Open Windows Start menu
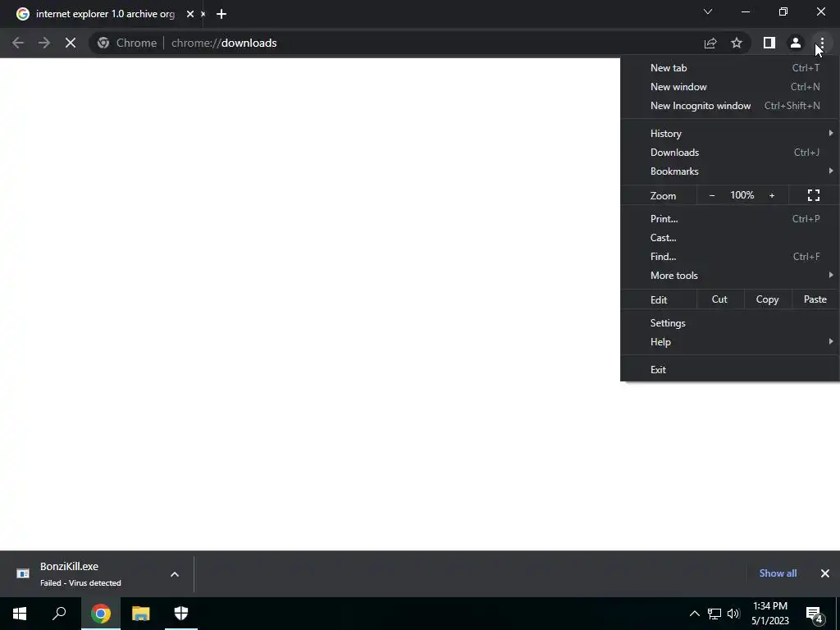Image resolution: width=840 pixels, height=630 pixels. [20, 614]
